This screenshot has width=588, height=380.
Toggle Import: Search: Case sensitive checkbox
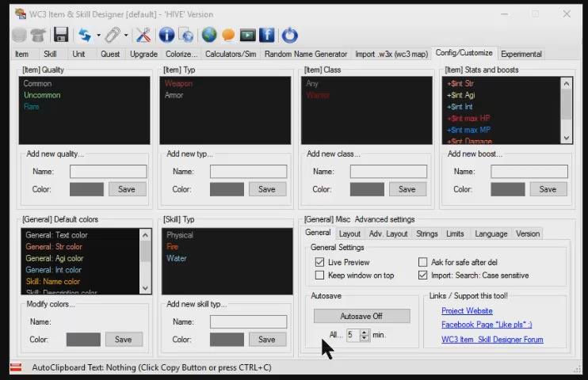click(422, 275)
